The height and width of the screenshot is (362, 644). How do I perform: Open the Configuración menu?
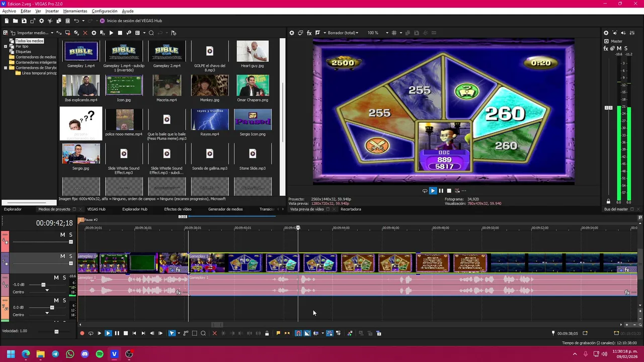(105, 11)
